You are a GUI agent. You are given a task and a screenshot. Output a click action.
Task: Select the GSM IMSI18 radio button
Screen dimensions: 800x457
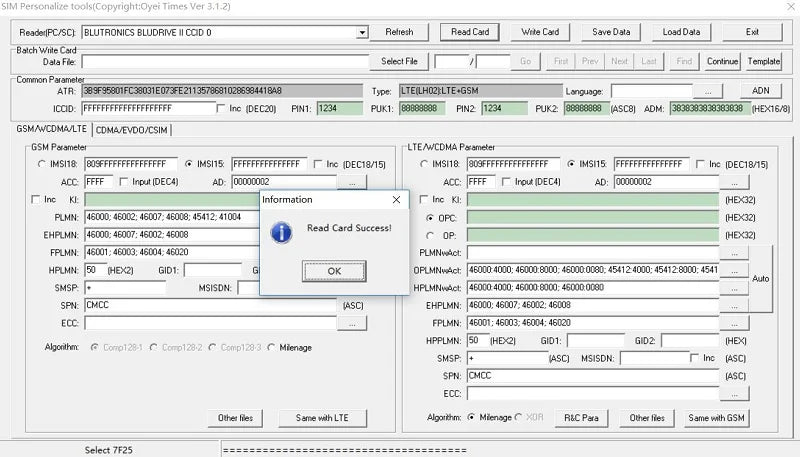(x=42, y=164)
